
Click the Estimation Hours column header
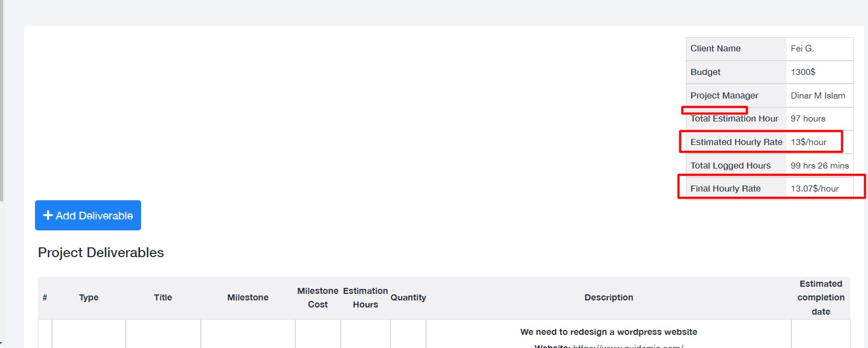[365, 298]
